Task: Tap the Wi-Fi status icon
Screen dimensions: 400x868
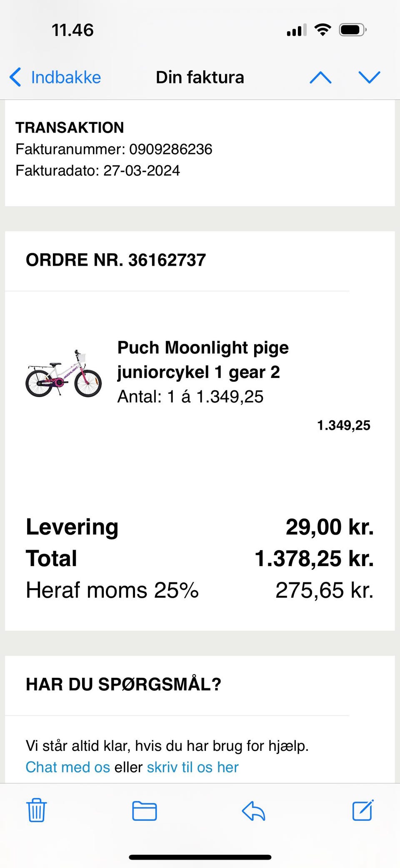Action: click(x=322, y=30)
